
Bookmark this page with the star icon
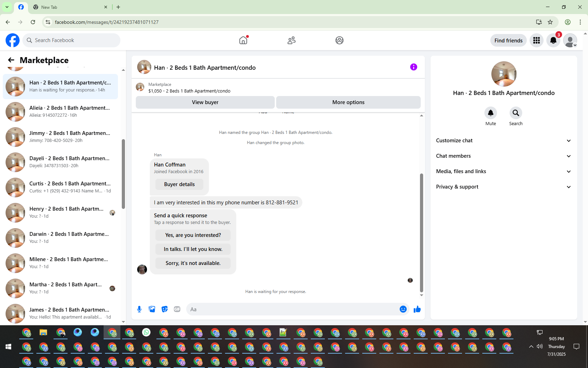(x=550, y=22)
